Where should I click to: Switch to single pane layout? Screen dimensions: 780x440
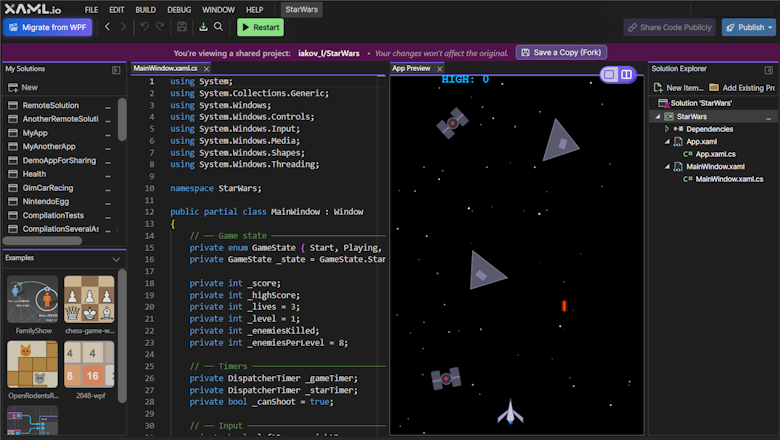pos(609,75)
